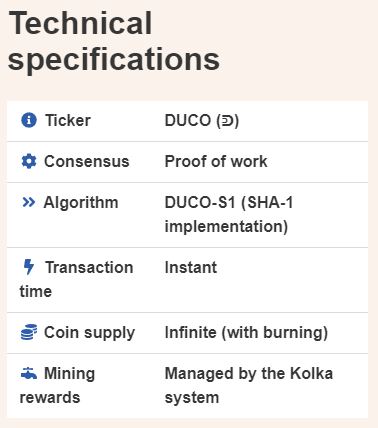This screenshot has width=378, height=428.
Task: Click the lightning bolt Transaction time icon
Action: (x=29, y=267)
